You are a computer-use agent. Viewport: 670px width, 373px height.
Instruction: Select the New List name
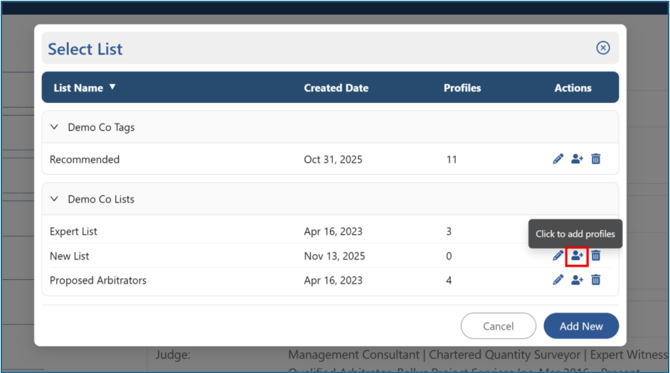(x=69, y=256)
